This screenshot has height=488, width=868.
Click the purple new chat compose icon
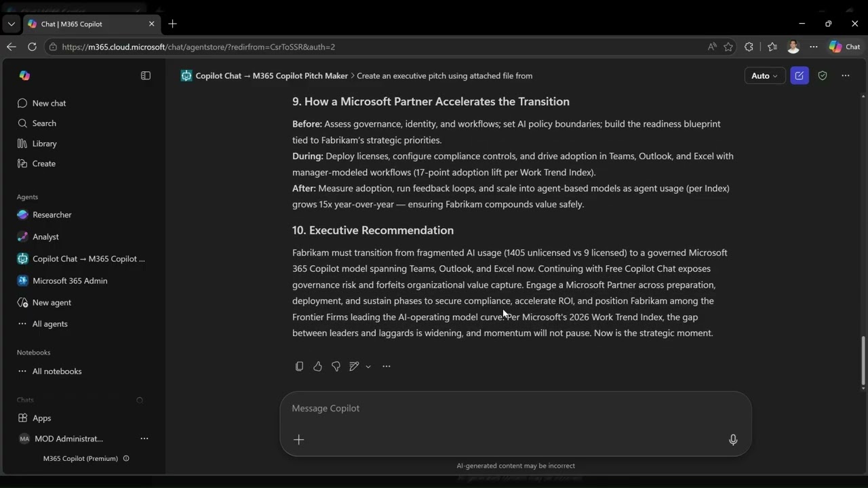(800, 76)
